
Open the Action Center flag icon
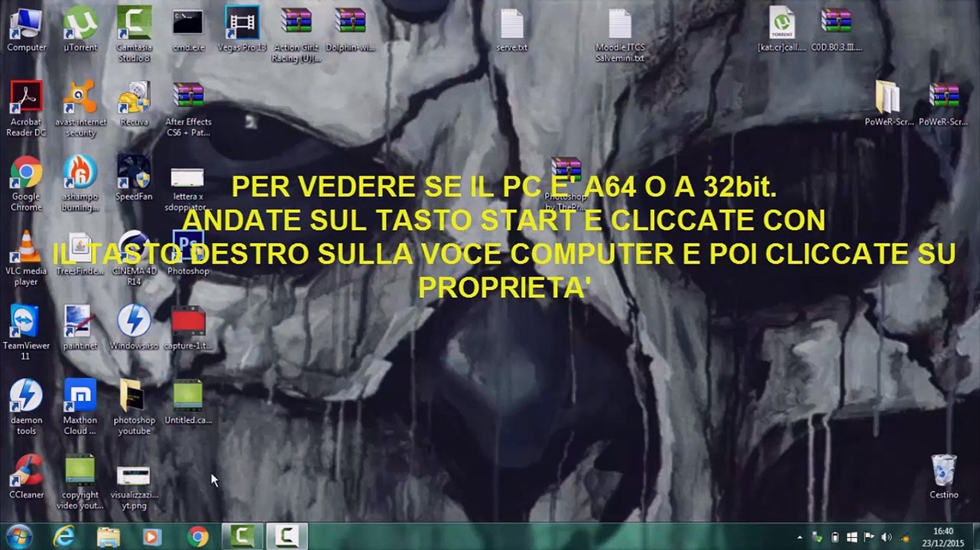coord(869,537)
